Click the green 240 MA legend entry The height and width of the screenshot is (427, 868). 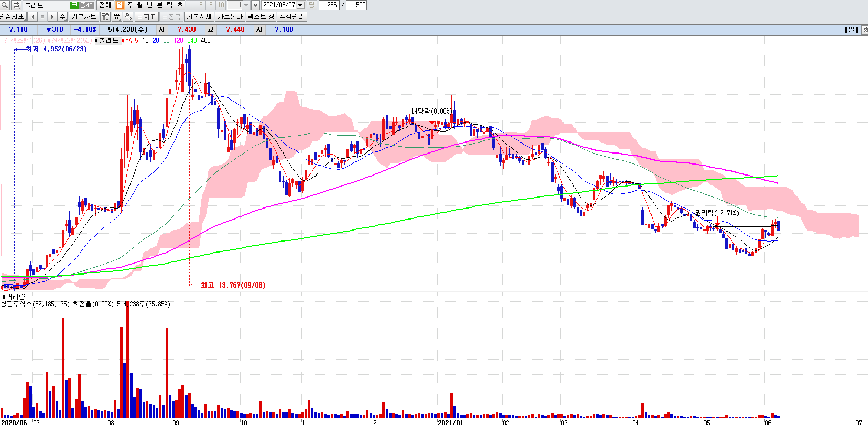pos(192,40)
